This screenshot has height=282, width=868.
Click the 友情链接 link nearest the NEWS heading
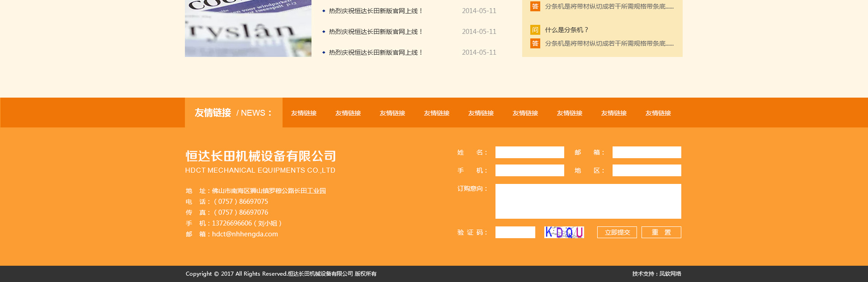point(303,113)
